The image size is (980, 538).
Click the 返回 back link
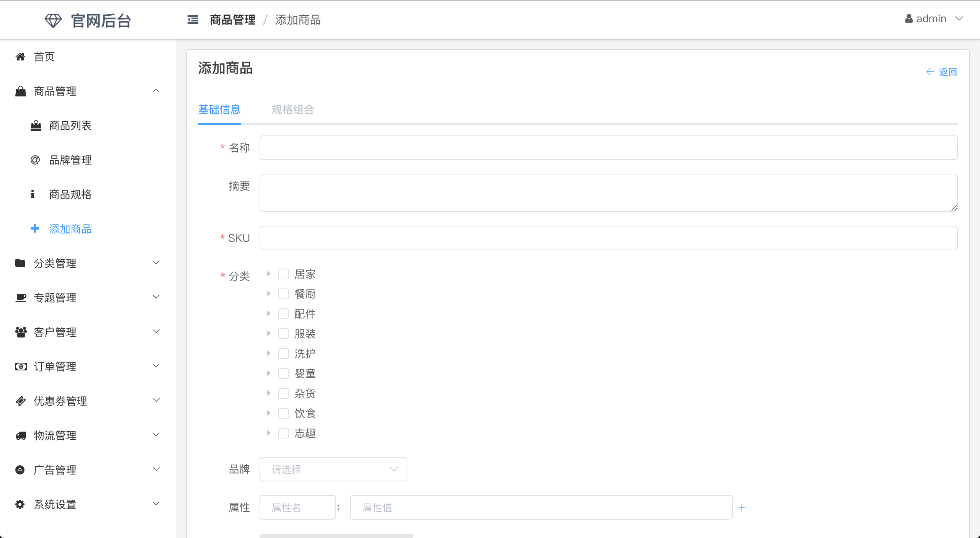click(942, 72)
